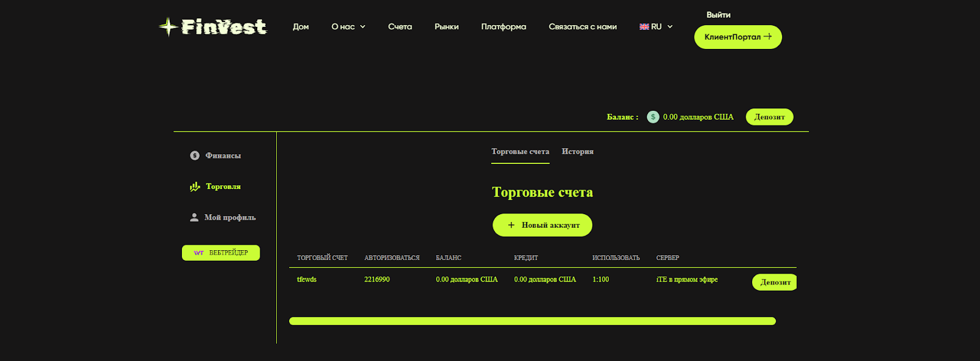Launch the ВЕБТРЕЙДЕР button
Image resolution: width=980 pixels, height=361 pixels.
[221, 253]
